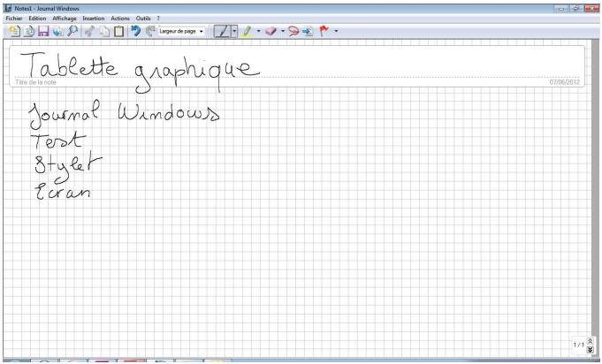Close the Journal Windows window
Viewport: 602px width, 364px height.
(x=591, y=9)
